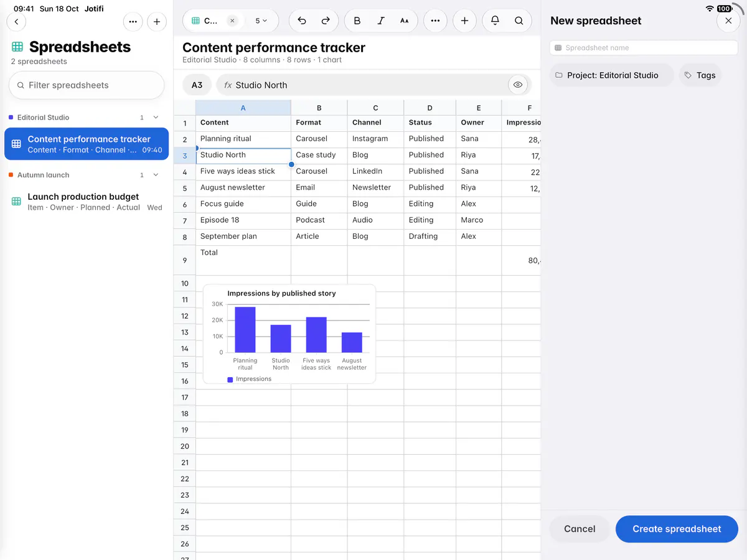This screenshot has height=560, width=747.
Task: Click the Spreadsheets grid icon in sidebar title
Action: (x=17, y=47)
